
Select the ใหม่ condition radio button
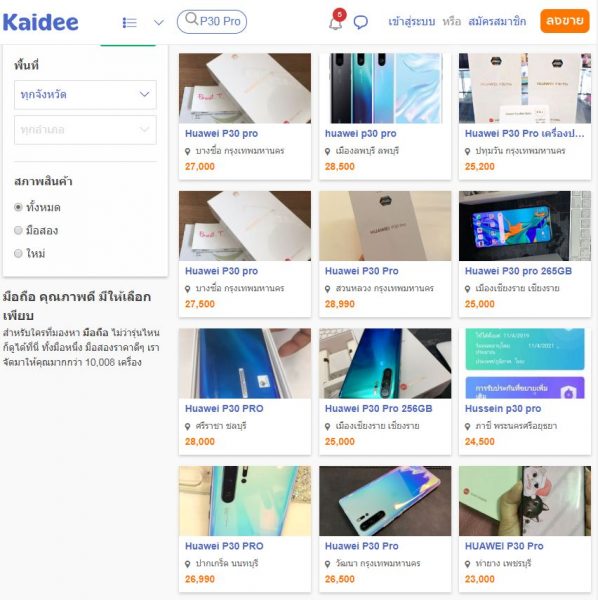pyautogui.click(x=18, y=253)
